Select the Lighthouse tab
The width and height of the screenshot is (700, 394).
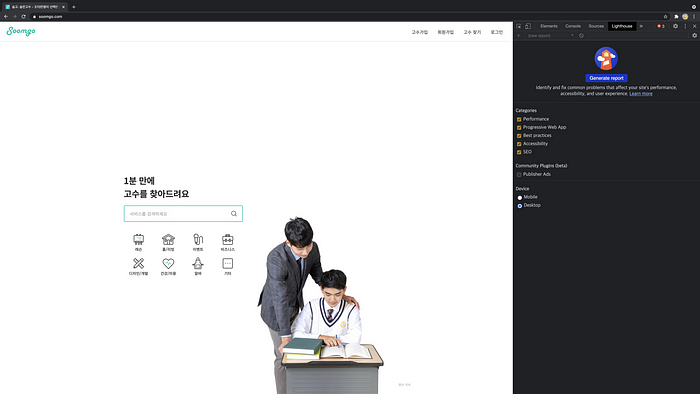[x=622, y=26]
